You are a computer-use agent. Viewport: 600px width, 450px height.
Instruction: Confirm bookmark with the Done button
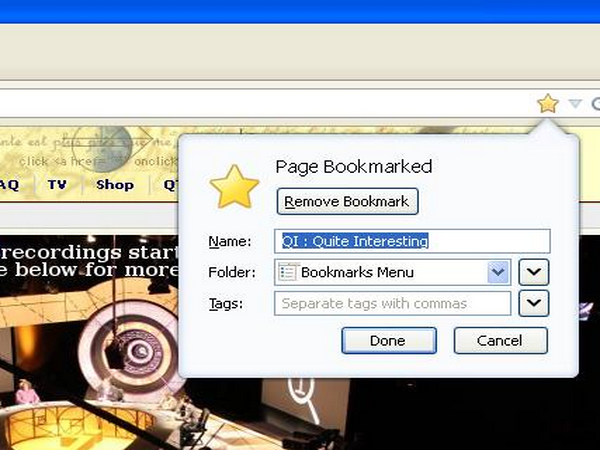(389, 341)
